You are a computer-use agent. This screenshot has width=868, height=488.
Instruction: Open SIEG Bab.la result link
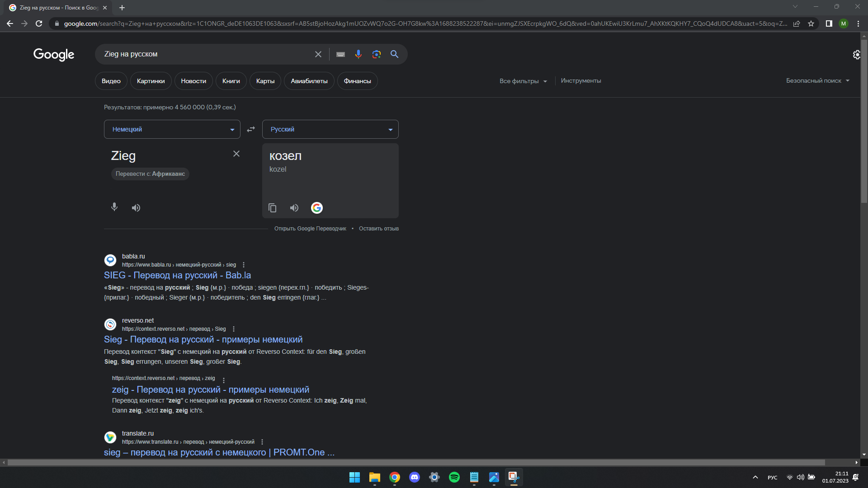[x=177, y=275]
